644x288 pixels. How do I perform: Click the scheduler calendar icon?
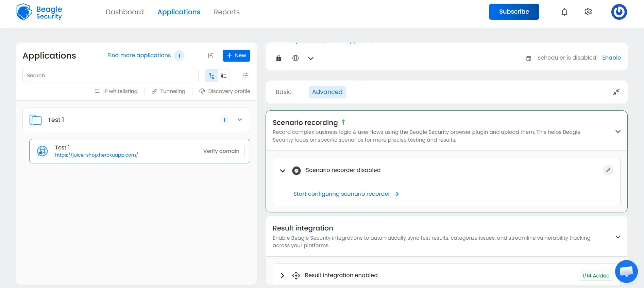click(x=529, y=58)
